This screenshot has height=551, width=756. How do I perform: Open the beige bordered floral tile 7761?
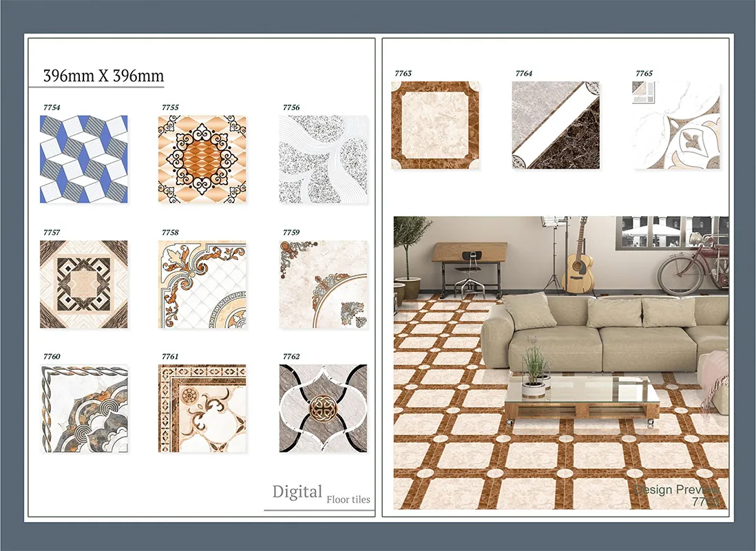click(202, 408)
